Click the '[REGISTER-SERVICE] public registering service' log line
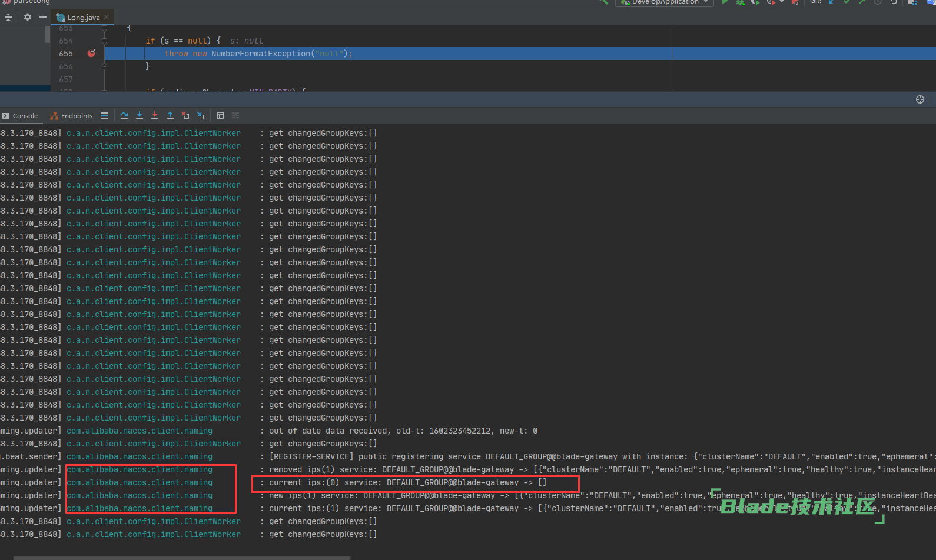Screen dimensions: 936x560 point(602,456)
